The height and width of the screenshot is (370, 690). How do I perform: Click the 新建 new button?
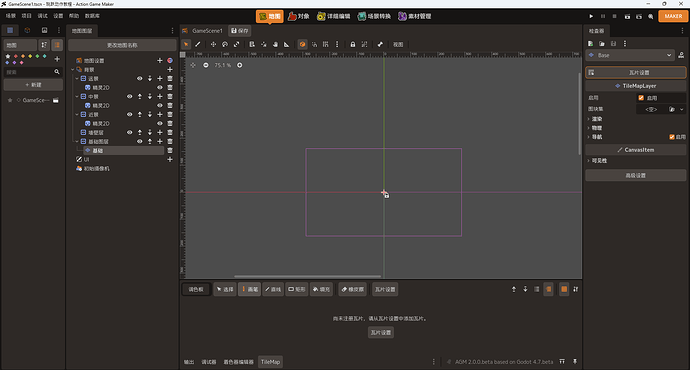[x=33, y=85]
